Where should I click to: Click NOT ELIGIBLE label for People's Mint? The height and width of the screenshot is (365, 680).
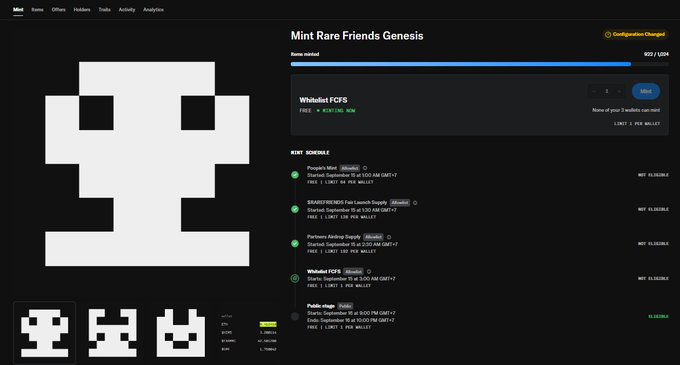653,175
